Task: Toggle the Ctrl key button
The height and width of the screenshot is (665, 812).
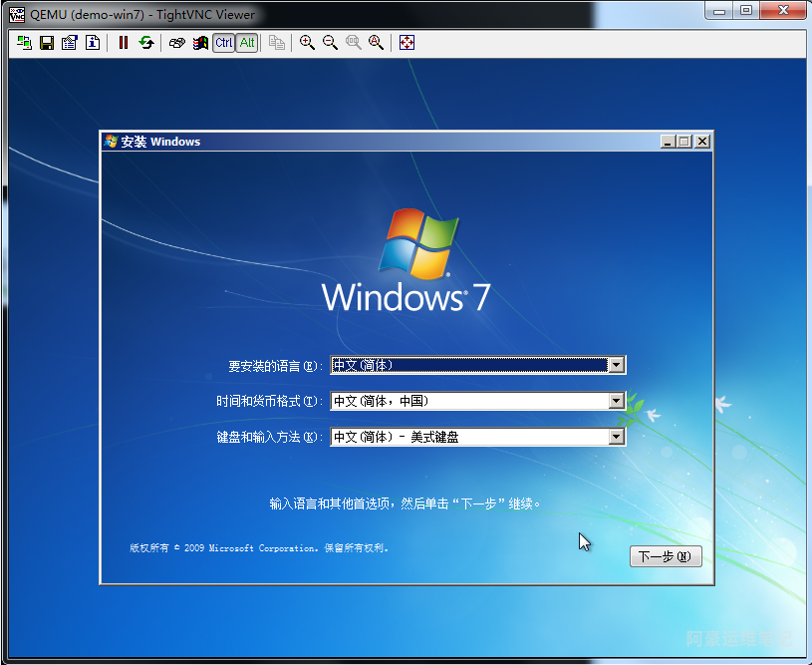Action: pyautogui.click(x=223, y=43)
